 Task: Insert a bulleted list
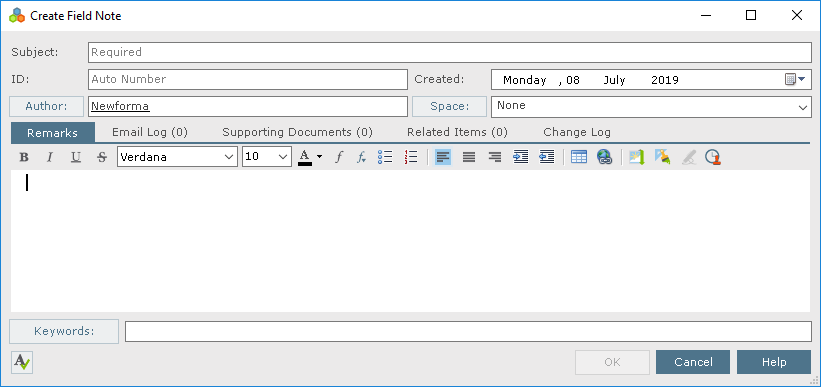pyautogui.click(x=385, y=157)
